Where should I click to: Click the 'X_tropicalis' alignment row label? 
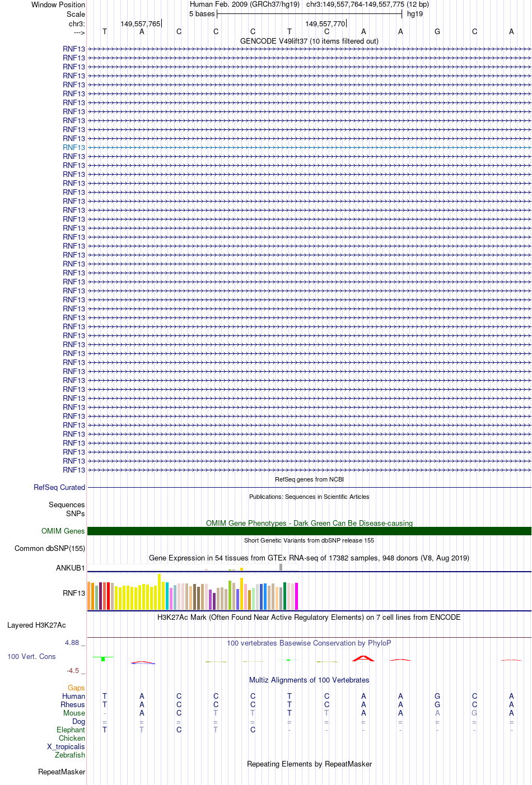66,746
